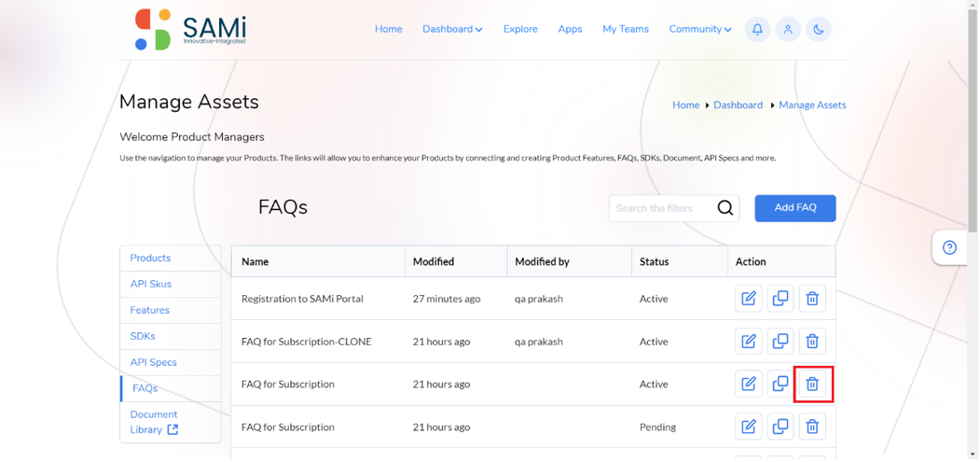Delete FAQ for Subscription-CLONE row
This screenshot has height=462, width=980.
click(x=812, y=342)
